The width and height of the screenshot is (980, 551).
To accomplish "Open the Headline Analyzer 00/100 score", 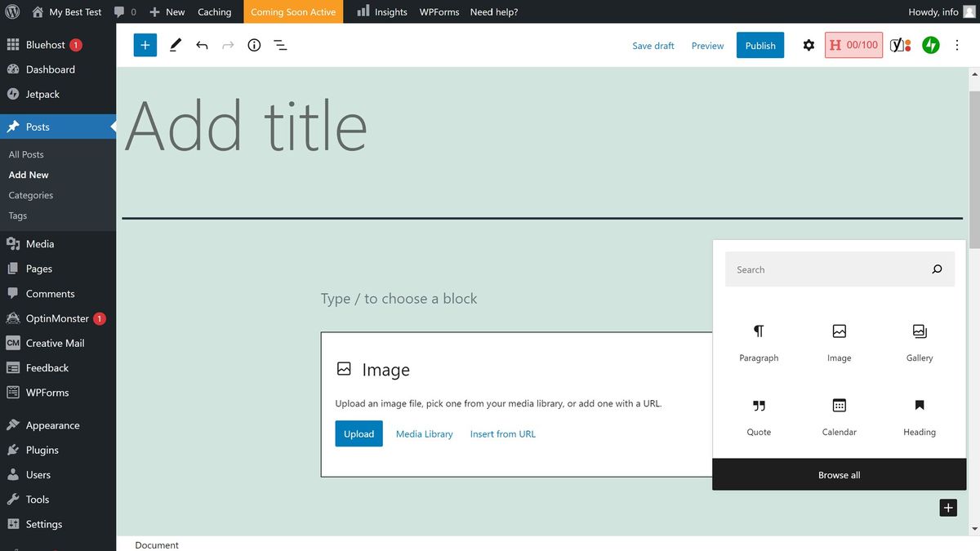I will [853, 45].
